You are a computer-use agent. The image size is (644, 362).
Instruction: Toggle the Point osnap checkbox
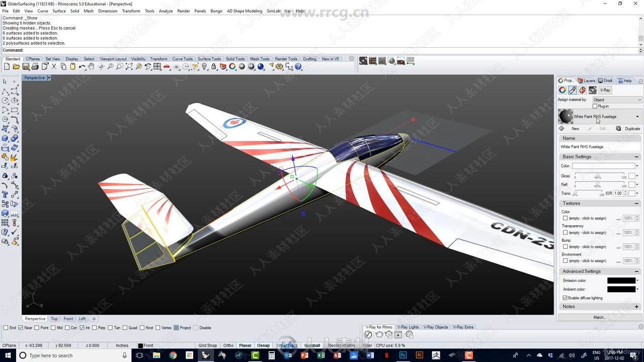click(x=37, y=328)
